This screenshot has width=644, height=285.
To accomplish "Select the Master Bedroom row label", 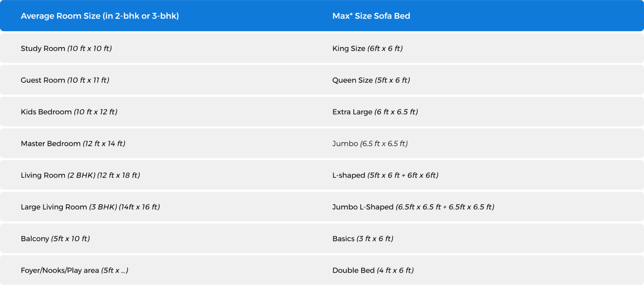I will pos(51,144).
